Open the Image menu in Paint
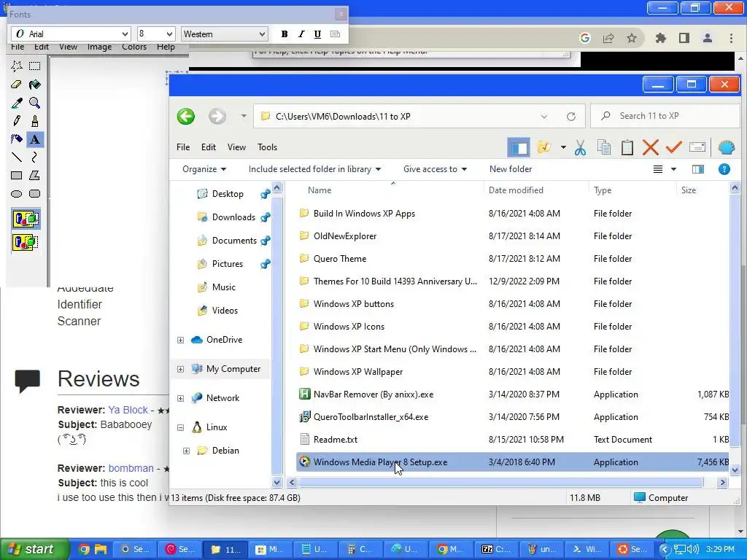This screenshot has width=747, height=560. coord(99,47)
